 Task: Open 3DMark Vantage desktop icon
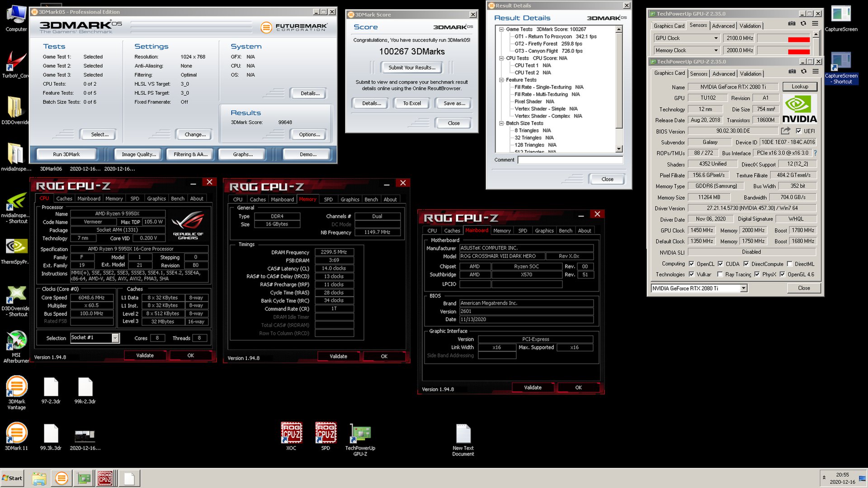tap(17, 393)
